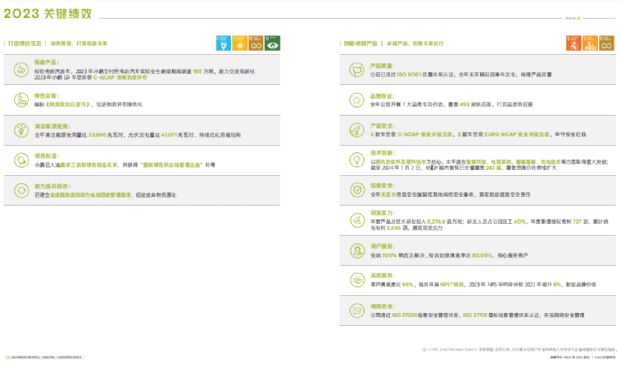Click the green ISO 27001 text

click(x=404, y=315)
